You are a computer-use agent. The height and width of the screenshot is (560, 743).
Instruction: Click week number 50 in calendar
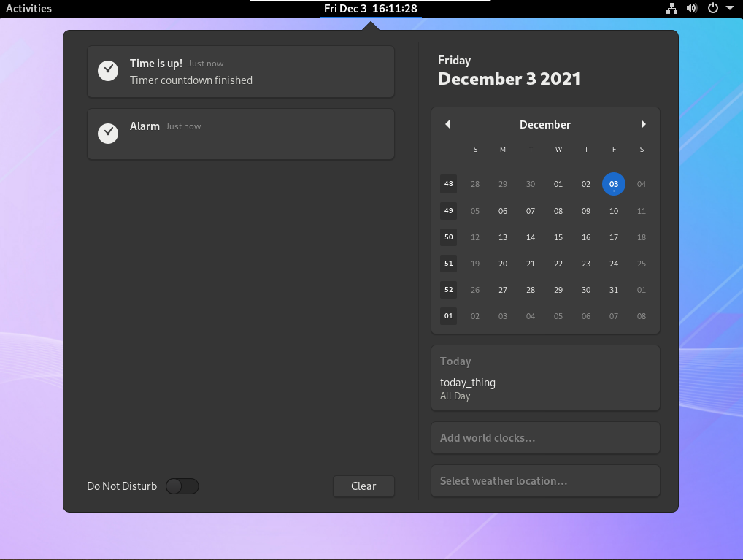tap(448, 237)
